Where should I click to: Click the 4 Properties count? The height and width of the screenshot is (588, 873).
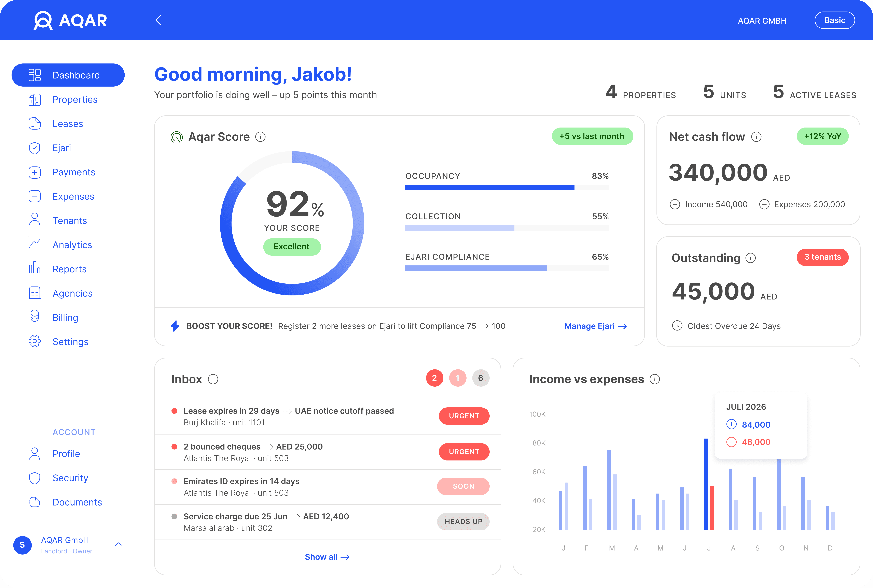click(x=641, y=92)
